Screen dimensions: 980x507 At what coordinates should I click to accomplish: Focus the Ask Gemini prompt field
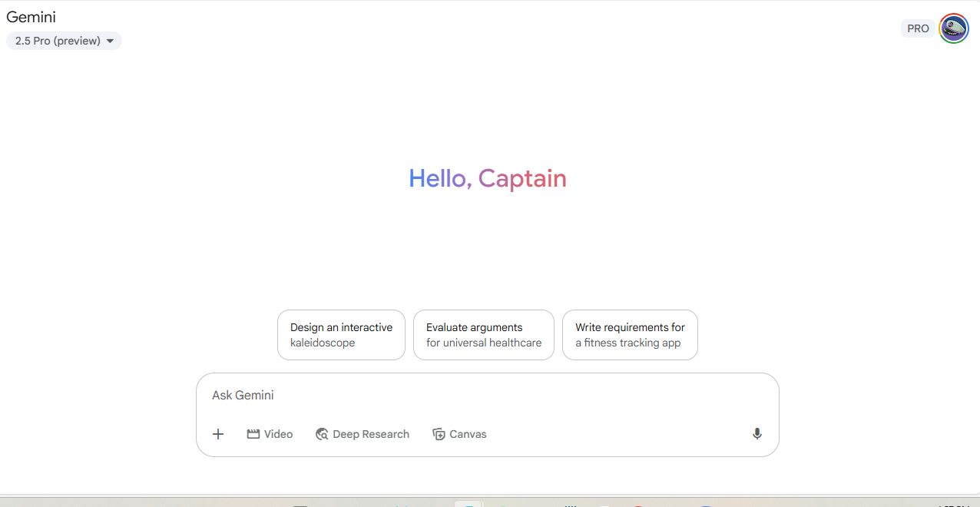click(488, 396)
